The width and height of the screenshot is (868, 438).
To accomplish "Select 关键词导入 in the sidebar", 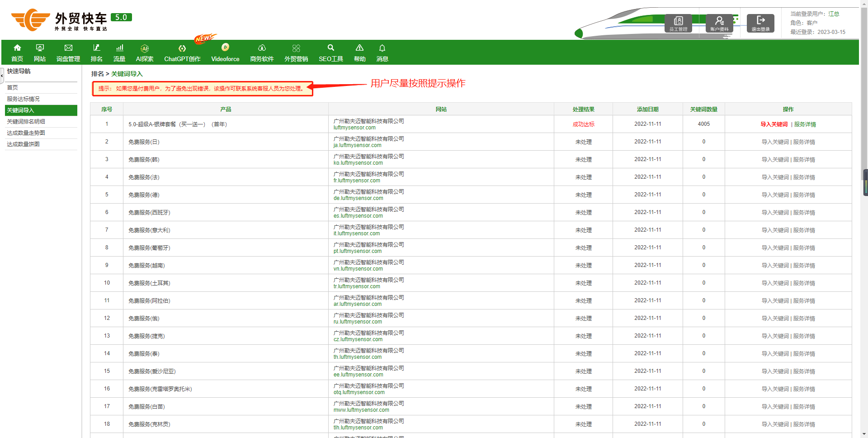I will click(x=41, y=110).
